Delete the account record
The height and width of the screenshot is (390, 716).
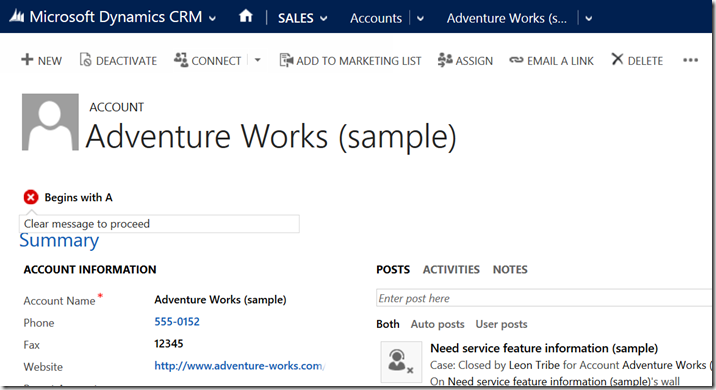637,60
